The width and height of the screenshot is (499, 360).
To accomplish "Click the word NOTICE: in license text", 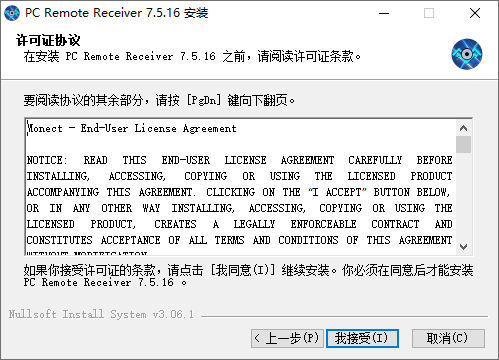I will (x=47, y=160).
